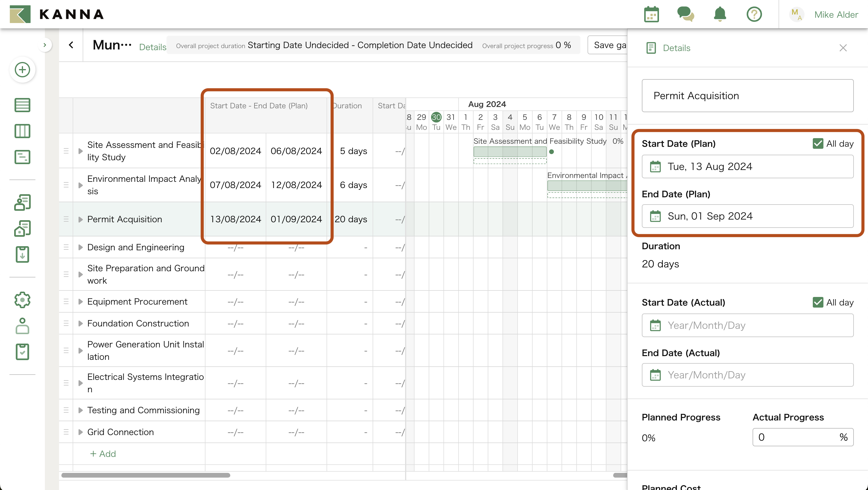This screenshot has width=868, height=490.
Task: Open the calendar icon in top bar
Action: point(651,14)
